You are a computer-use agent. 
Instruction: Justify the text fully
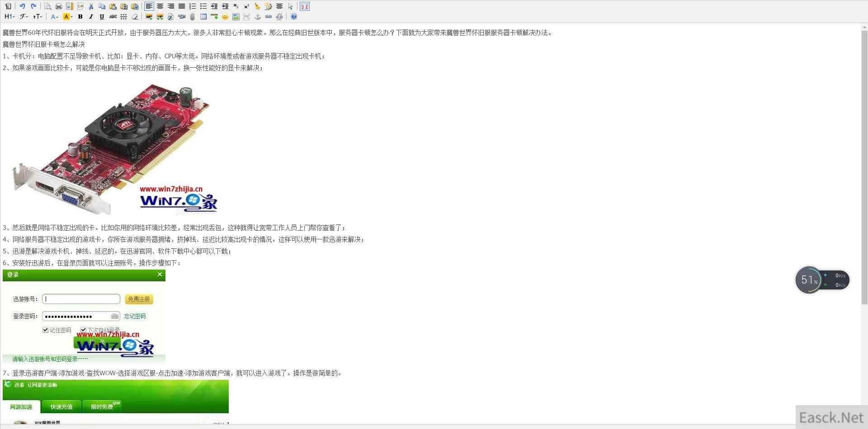coord(182,6)
